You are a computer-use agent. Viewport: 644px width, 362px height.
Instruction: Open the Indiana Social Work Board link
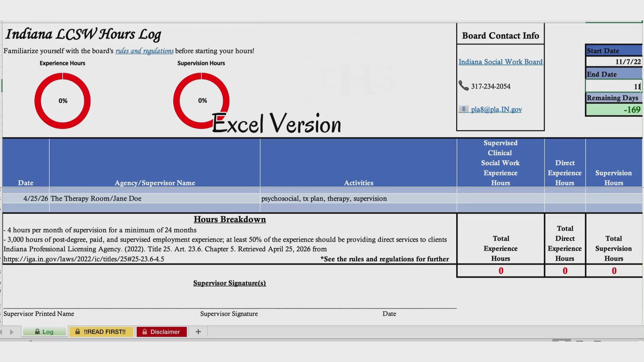500,62
